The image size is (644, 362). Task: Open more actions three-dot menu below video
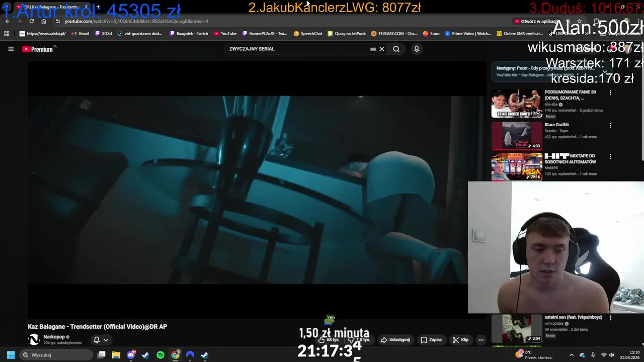(481, 340)
